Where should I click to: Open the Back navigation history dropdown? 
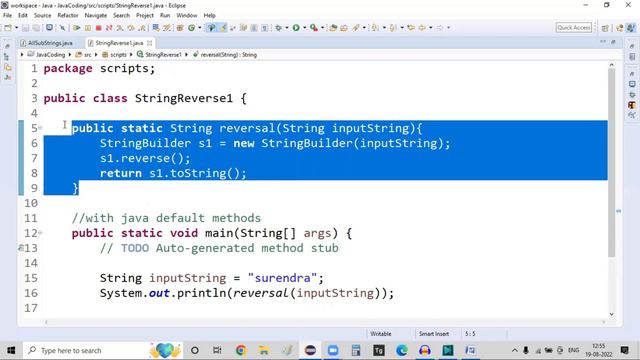pos(431,28)
